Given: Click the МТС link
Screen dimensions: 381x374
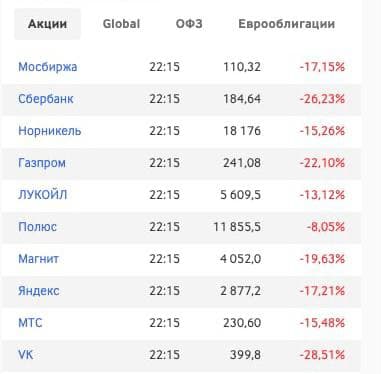Looking at the screenshot, I should coord(30,323).
